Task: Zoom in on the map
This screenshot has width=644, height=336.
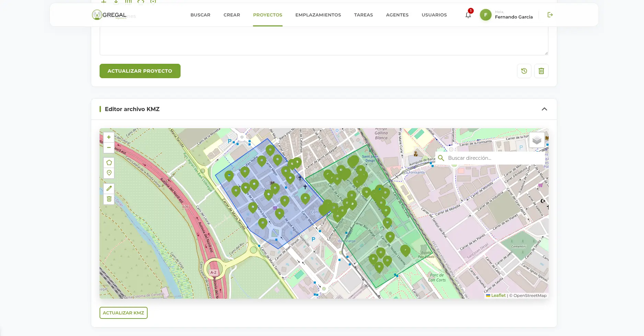Action: 109,137
